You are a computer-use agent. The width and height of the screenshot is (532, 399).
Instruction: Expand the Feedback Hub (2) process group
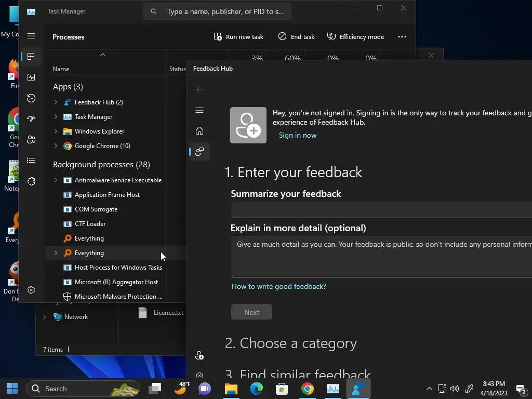[56, 102]
